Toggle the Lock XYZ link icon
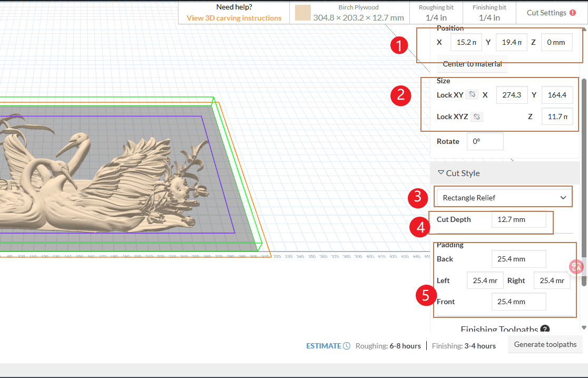Screen dimensions: 588x378 click(476, 117)
